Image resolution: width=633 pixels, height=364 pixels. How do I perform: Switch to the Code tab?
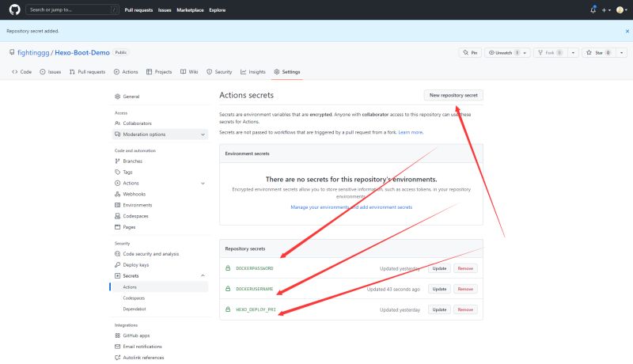click(22, 72)
